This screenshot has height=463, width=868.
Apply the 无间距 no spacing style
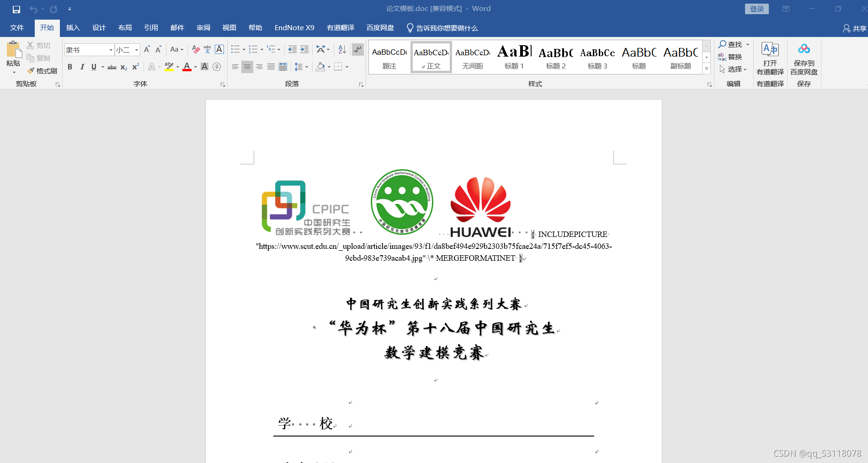coord(473,57)
